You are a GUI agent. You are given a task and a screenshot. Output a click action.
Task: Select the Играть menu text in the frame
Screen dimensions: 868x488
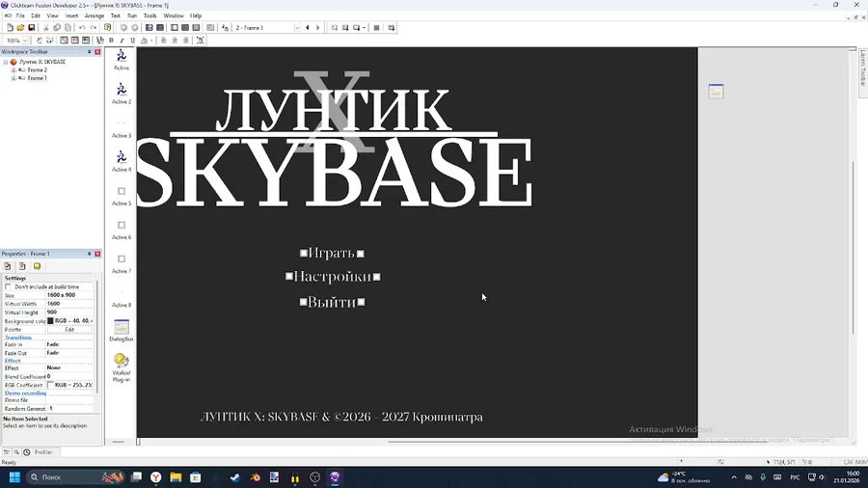(x=332, y=254)
